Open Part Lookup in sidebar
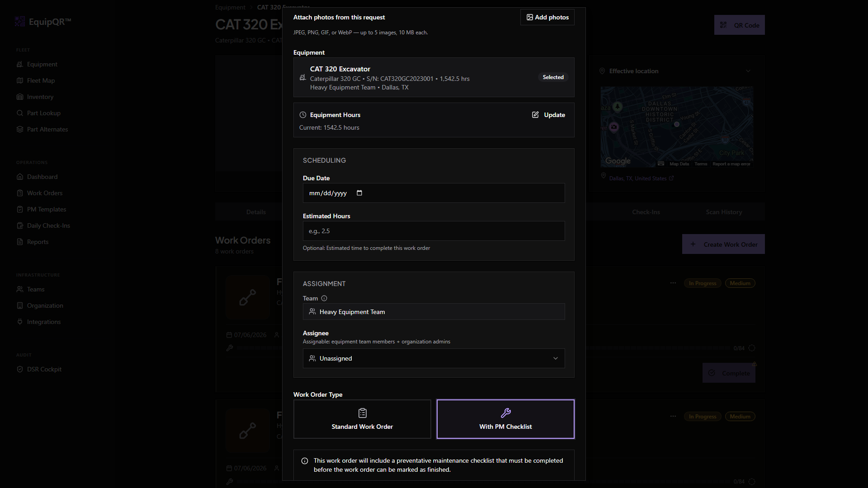Image resolution: width=868 pixels, height=488 pixels. [43, 113]
